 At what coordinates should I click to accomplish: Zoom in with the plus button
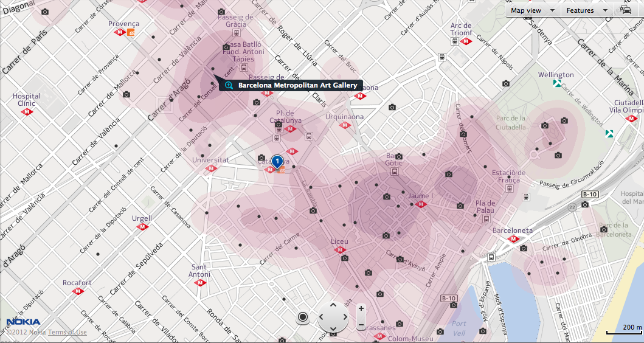coord(361,308)
